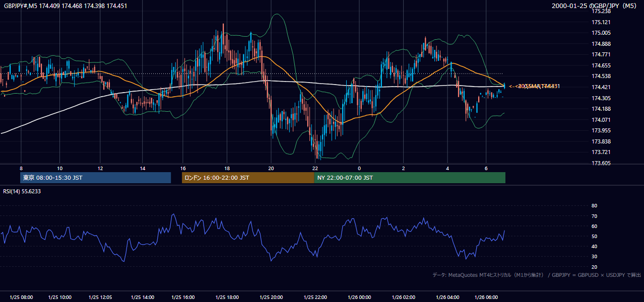Viewport: 644px width, 302px height.
Task: Select the NY 22:00-07:00 JST session bar
Action: click(x=410, y=178)
